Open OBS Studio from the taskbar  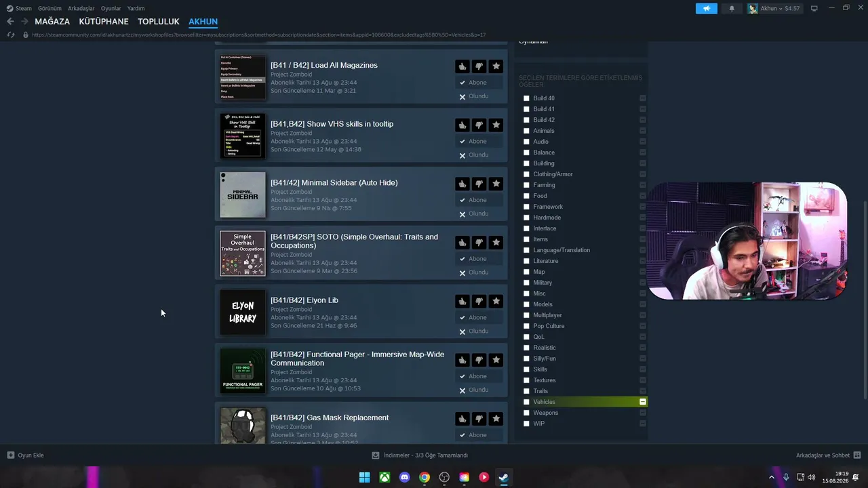coord(444,477)
